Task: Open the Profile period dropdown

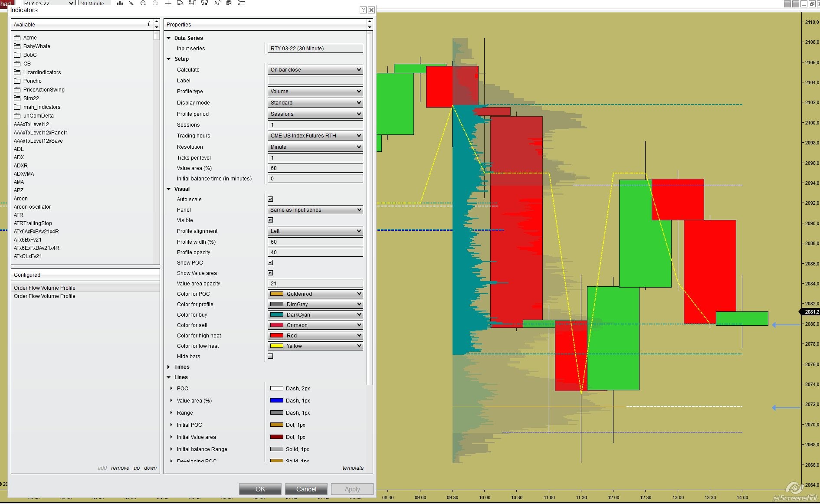Action: coord(315,114)
